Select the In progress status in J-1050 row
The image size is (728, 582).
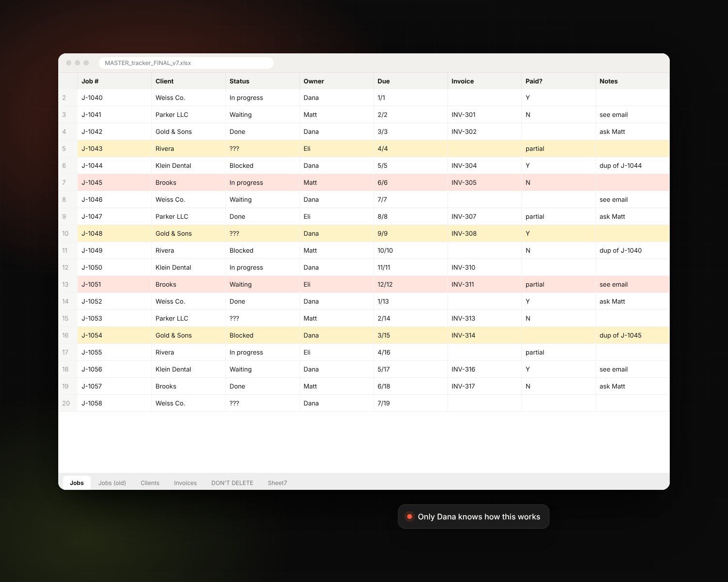click(263, 267)
